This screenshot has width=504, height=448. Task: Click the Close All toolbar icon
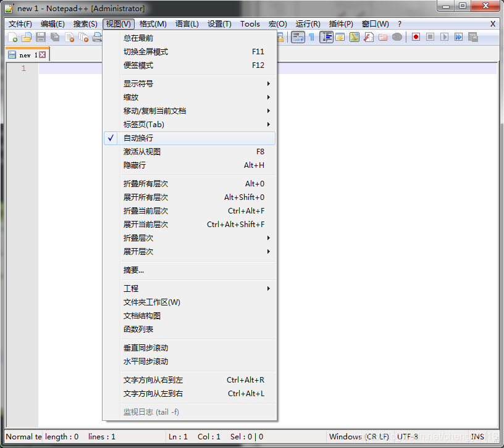tap(83, 37)
